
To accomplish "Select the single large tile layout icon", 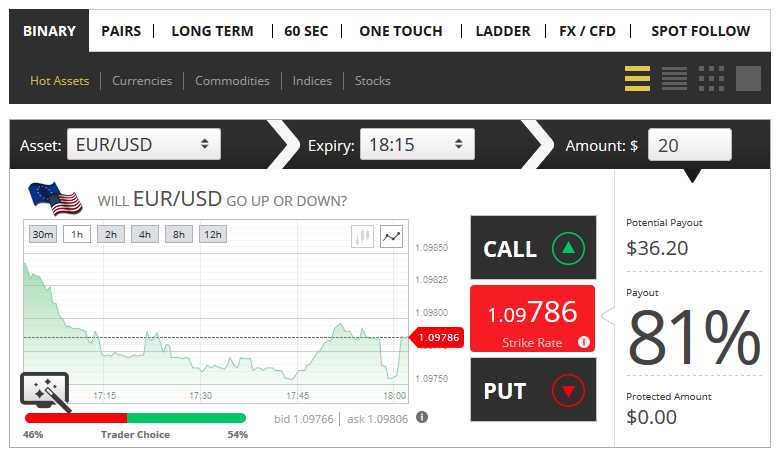I will tap(748, 78).
